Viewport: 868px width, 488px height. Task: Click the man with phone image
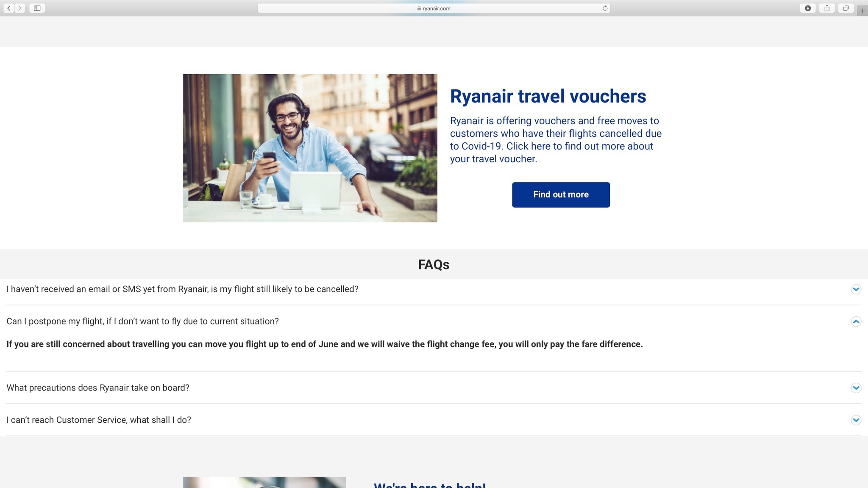point(310,148)
